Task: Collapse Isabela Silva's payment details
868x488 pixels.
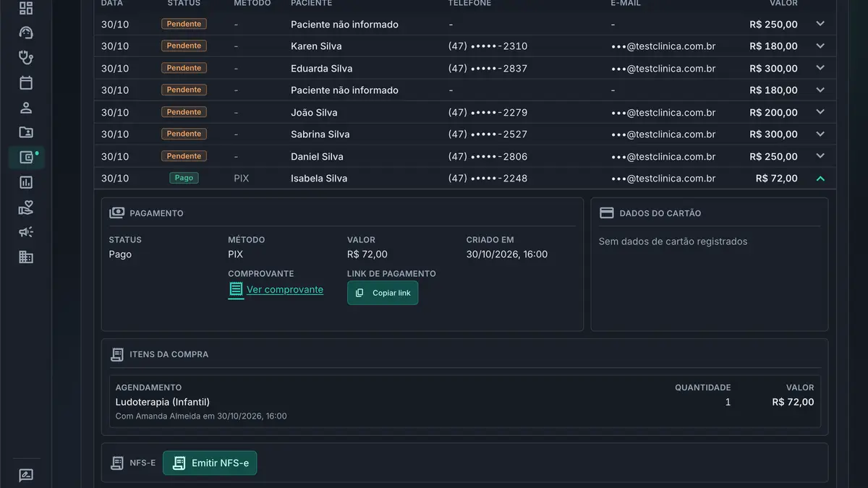Action: point(820,179)
